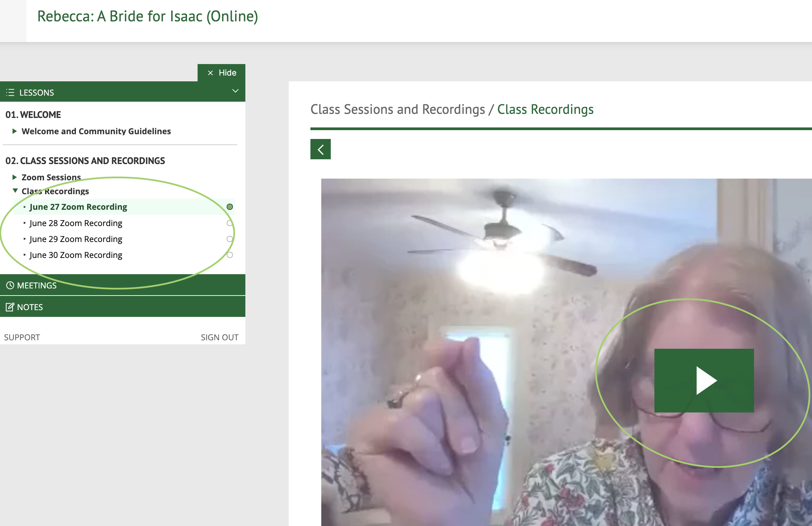812x526 pixels.
Task: Collapse the Class Recordings tree item
Action: pos(15,191)
